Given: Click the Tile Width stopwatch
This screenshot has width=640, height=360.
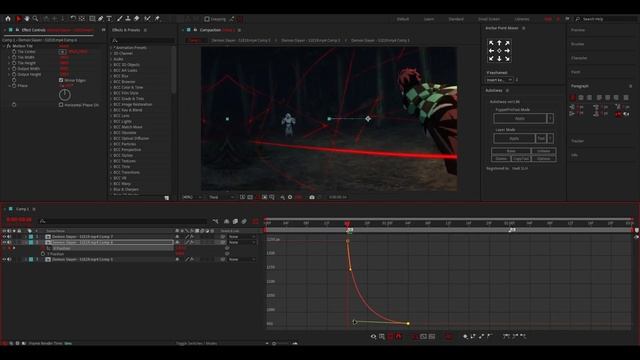Looking at the screenshot, I should tap(14, 58).
